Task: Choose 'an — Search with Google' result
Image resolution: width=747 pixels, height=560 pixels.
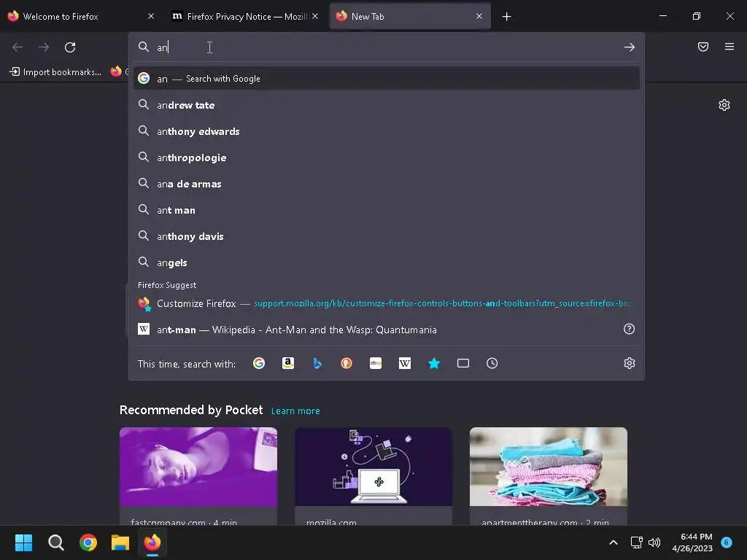Action: [387, 79]
